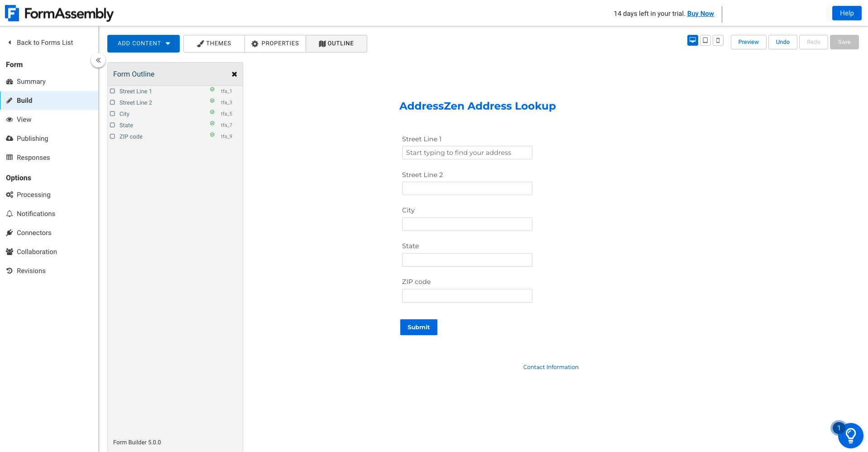
Task: Open the Publishing cloud icon
Action: pos(10,138)
